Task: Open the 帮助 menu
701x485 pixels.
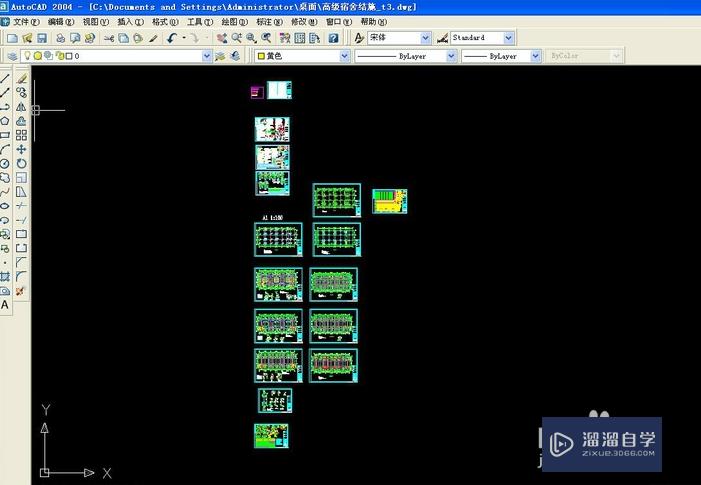Action: 373,21
